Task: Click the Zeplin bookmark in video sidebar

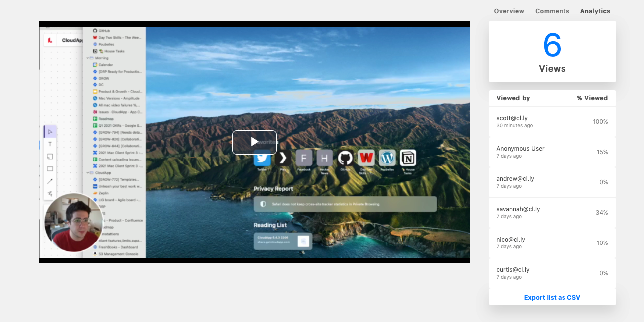Action: (x=101, y=193)
